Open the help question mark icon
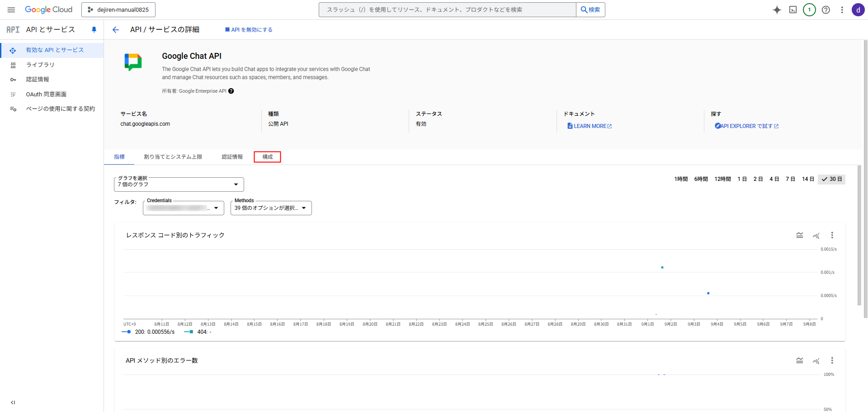The height and width of the screenshot is (412, 868). pos(826,10)
